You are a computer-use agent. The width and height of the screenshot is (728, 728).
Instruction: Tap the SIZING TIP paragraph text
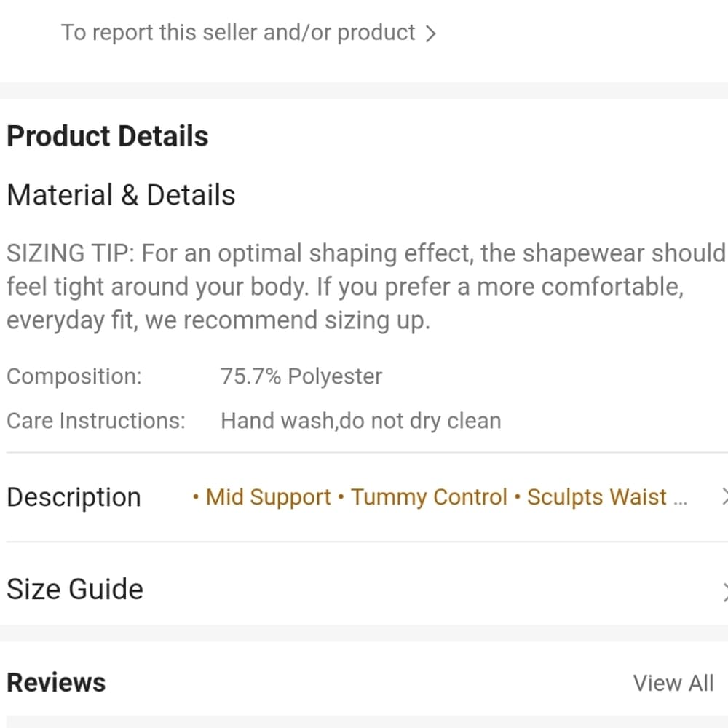pyautogui.click(x=366, y=287)
